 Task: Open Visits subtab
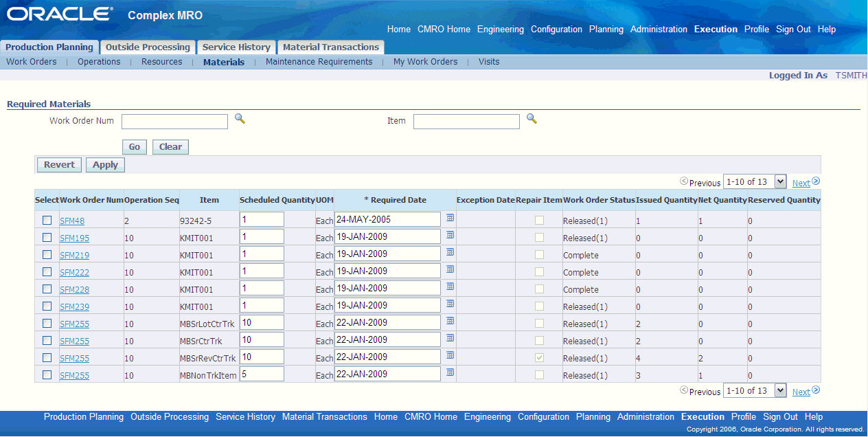click(489, 62)
